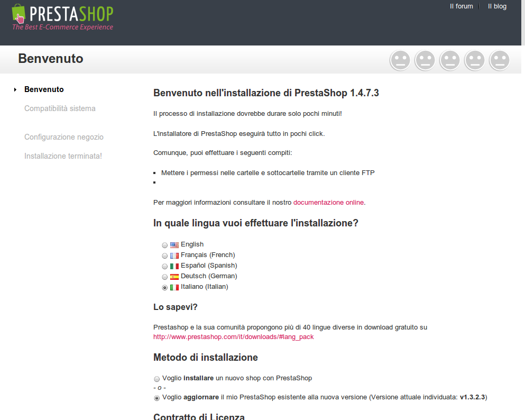The width and height of the screenshot is (525, 420).
Task: Click the flag icon next to Italiano
Action: click(174, 287)
